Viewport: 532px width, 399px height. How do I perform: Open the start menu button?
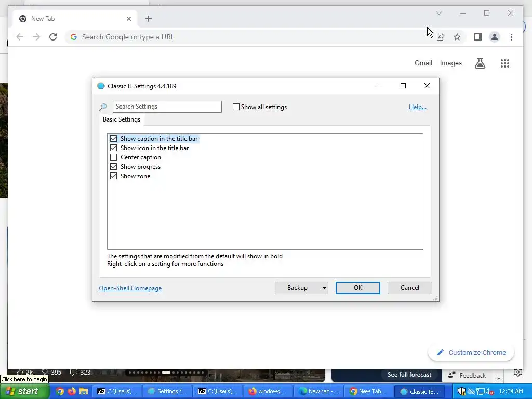click(25, 391)
